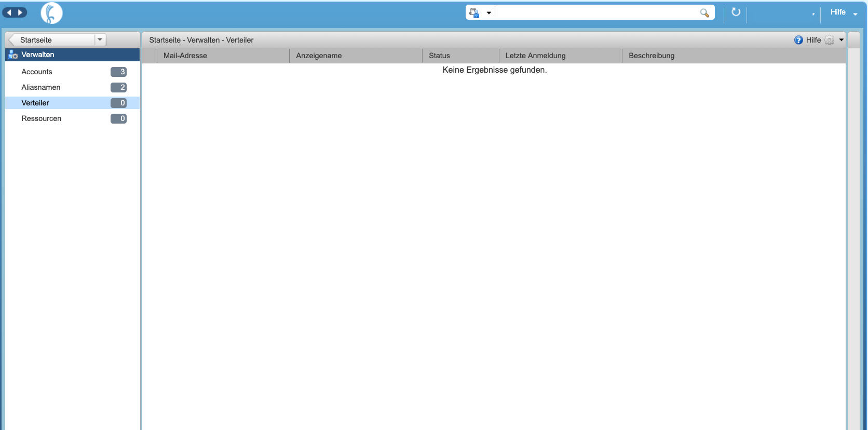Open the Startseite navigation dropdown
Viewport: 868px width, 430px height.
(x=100, y=39)
